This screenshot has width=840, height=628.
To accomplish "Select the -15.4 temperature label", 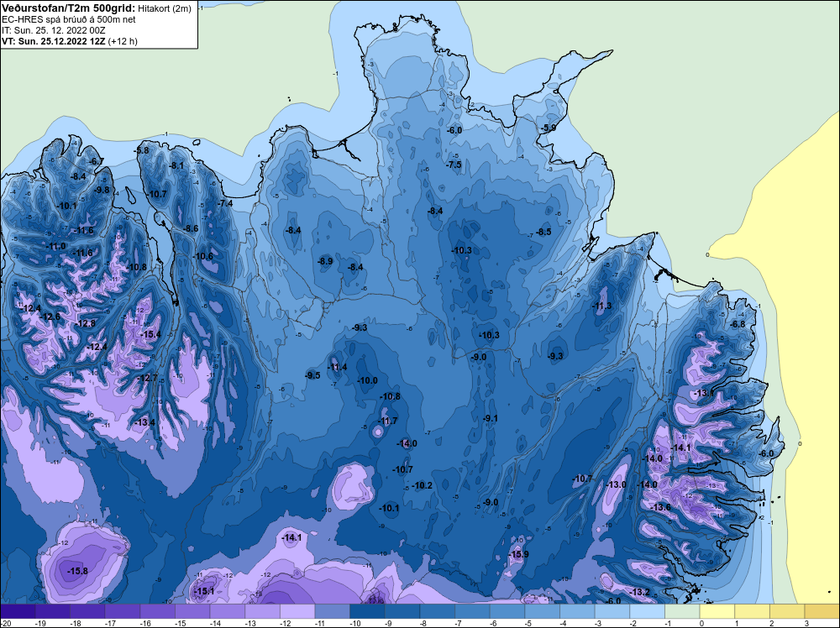I will click(150, 334).
